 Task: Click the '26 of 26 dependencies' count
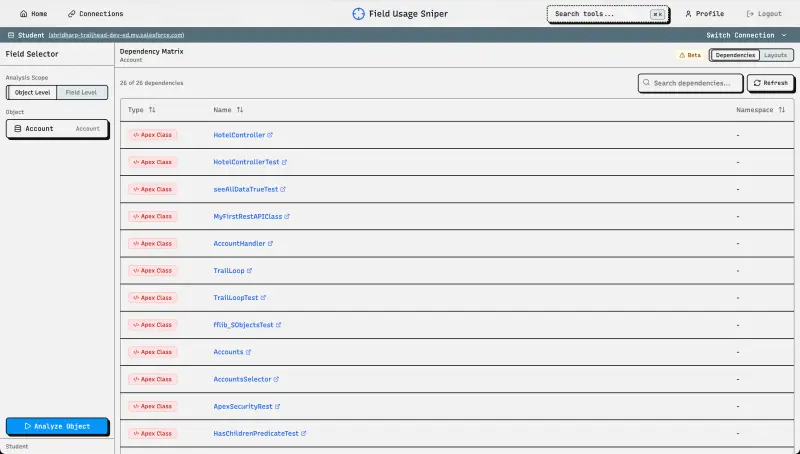152,83
